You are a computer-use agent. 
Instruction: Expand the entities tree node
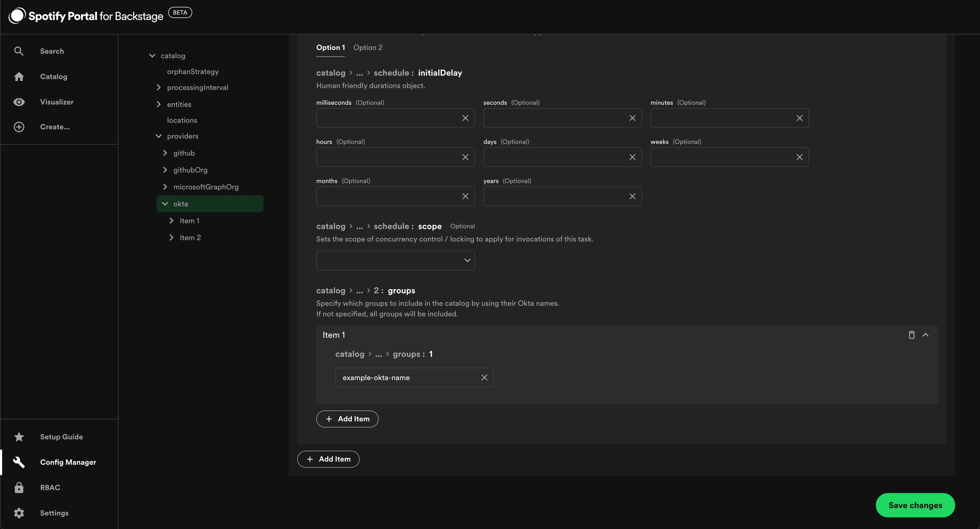pyautogui.click(x=159, y=104)
